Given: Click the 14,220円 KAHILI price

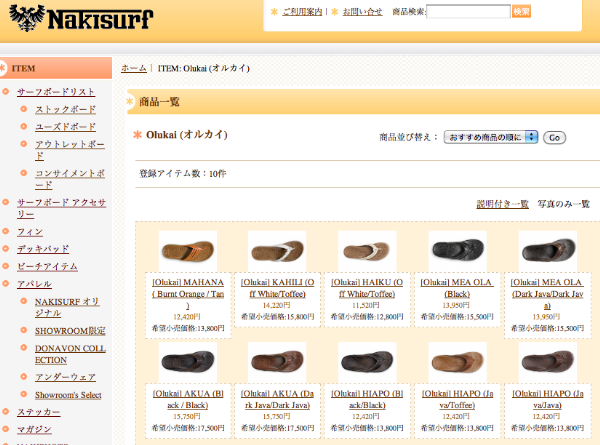Looking at the screenshot, I should coord(276,305).
